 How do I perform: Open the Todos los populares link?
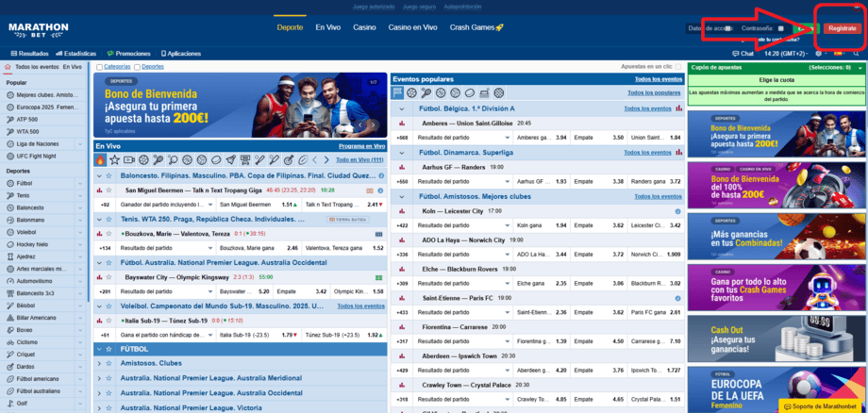pos(654,93)
